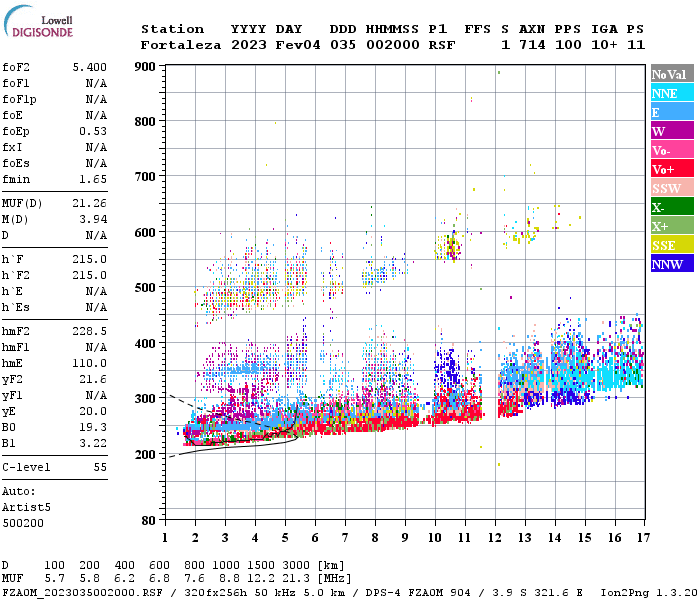This screenshot has height=600, width=700.
Task: Click the filename FZA0M_2023035002000.RSF
Action: click(x=82, y=592)
